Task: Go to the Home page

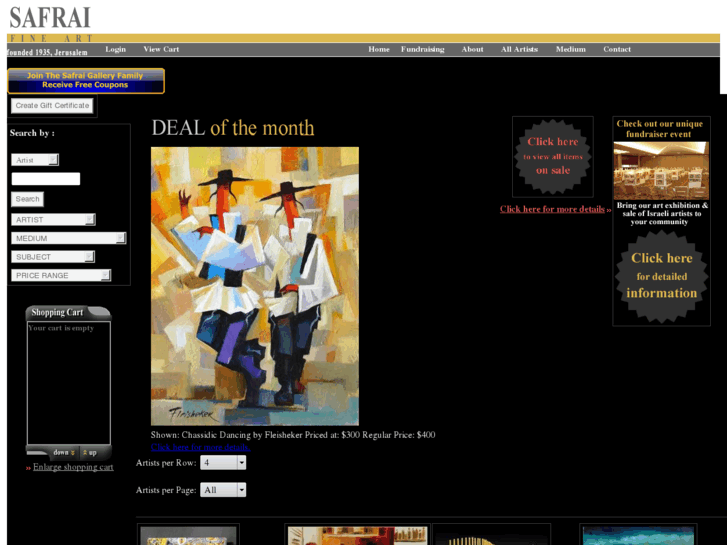Action: tap(379, 49)
